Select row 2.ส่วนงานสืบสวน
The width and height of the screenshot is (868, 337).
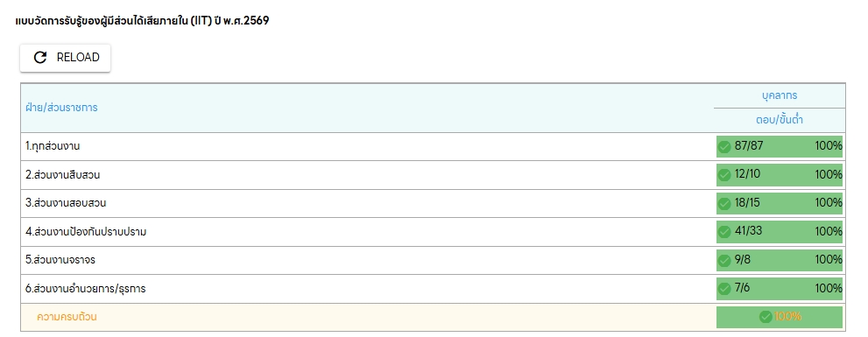(433, 175)
